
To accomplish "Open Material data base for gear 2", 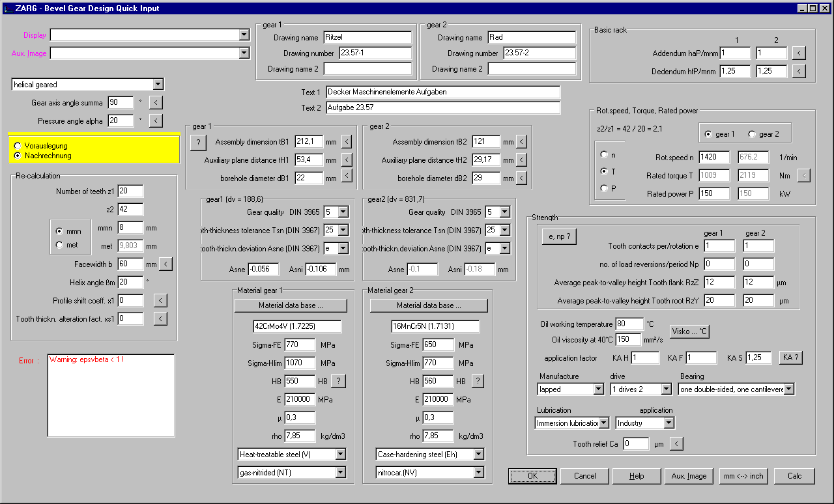I will pos(429,305).
